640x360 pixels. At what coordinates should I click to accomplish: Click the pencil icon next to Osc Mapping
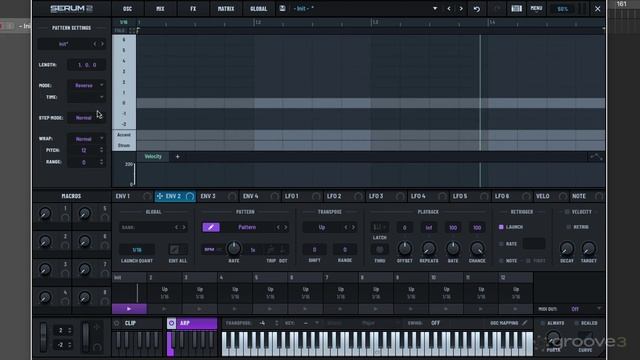coord(525,323)
